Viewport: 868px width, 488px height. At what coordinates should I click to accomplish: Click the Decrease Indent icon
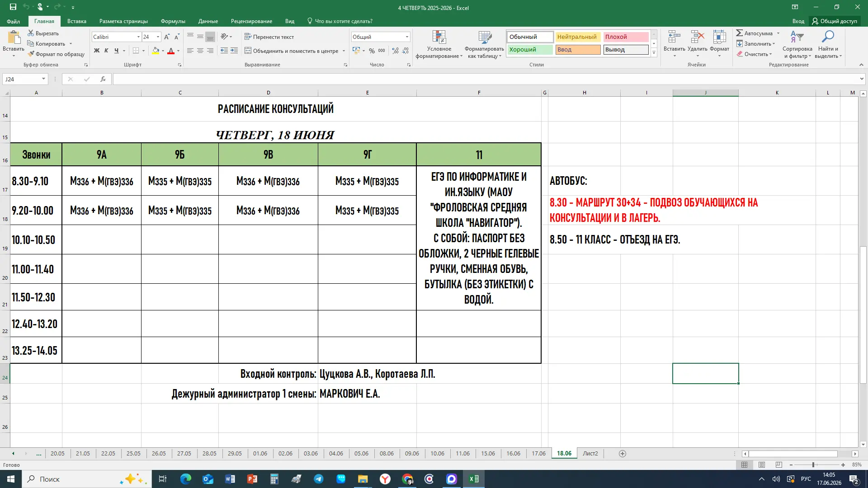click(x=224, y=51)
